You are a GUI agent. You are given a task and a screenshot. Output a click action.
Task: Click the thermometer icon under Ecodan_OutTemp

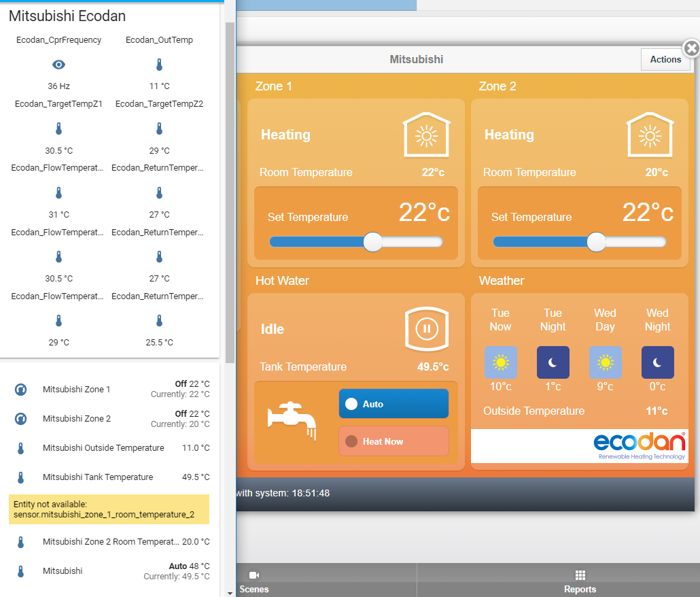pos(158,65)
